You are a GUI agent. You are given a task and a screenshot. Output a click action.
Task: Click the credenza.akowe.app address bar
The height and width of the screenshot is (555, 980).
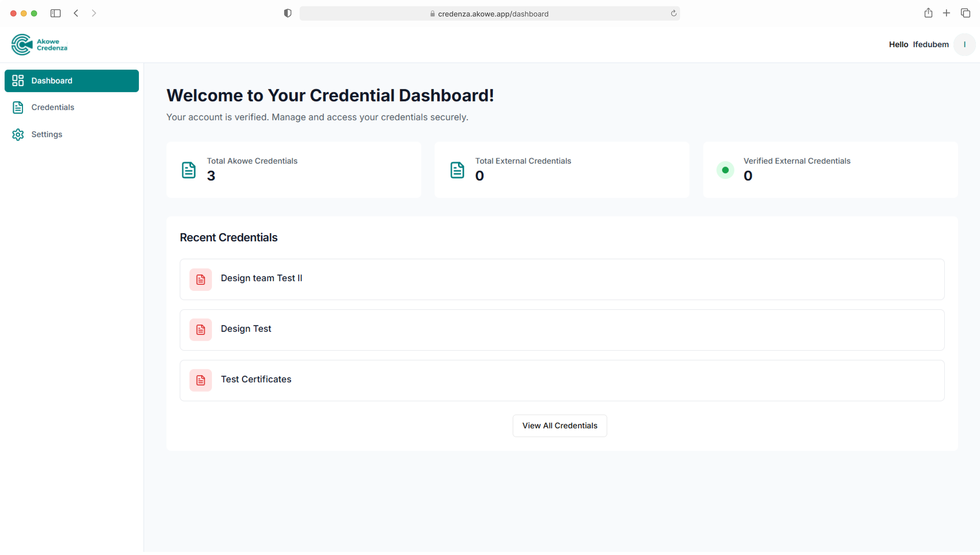point(493,14)
